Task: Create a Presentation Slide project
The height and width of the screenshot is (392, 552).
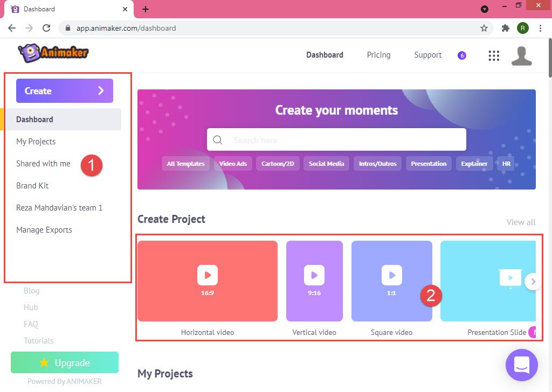Action: [x=488, y=281]
